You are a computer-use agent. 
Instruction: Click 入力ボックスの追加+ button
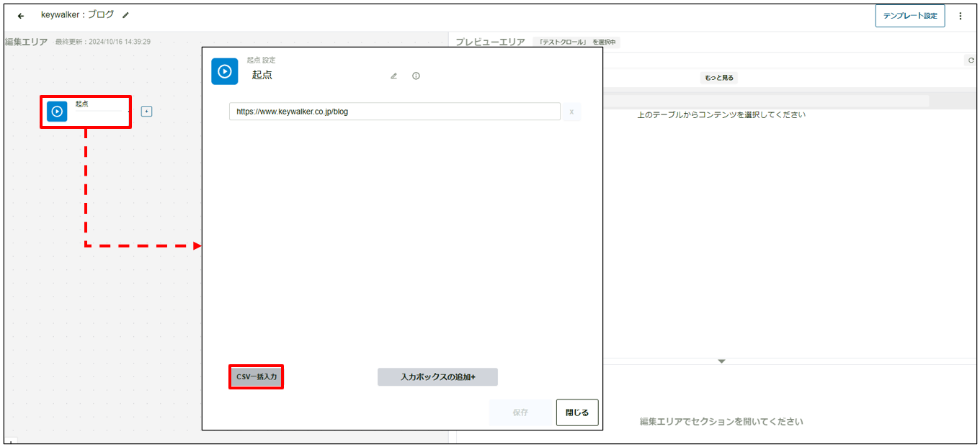(437, 377)
